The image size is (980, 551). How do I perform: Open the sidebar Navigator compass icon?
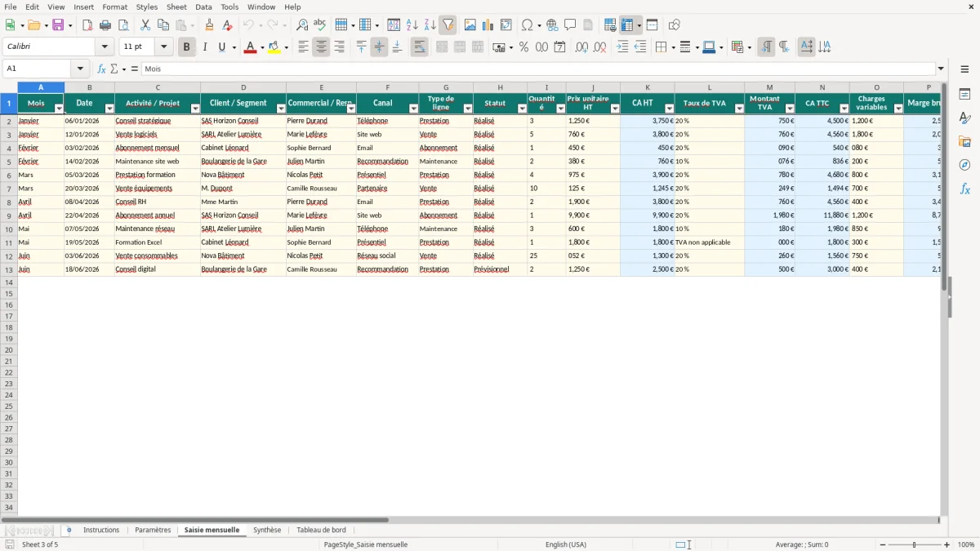coord(964,165)
